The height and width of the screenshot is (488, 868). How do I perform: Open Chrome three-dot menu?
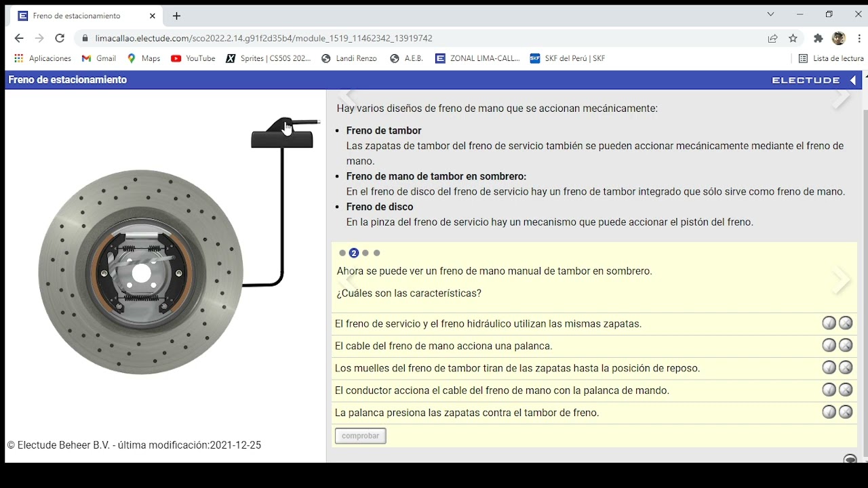(x=859, y=39)
